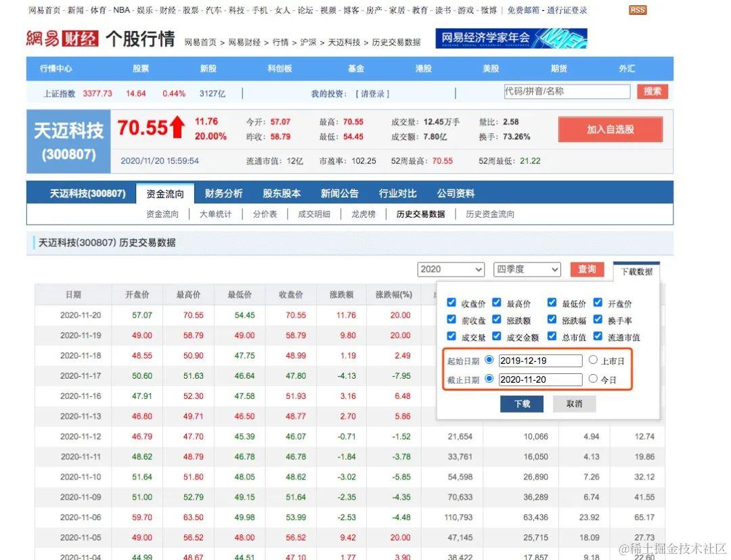Open the 科创板 nav item
Image resolution: width=731 pixels, height=560 pixels.
(x=280, y=68)
